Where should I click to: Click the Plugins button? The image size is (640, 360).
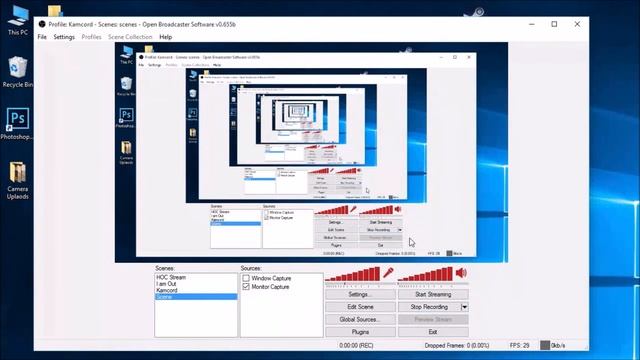point(360,332)
